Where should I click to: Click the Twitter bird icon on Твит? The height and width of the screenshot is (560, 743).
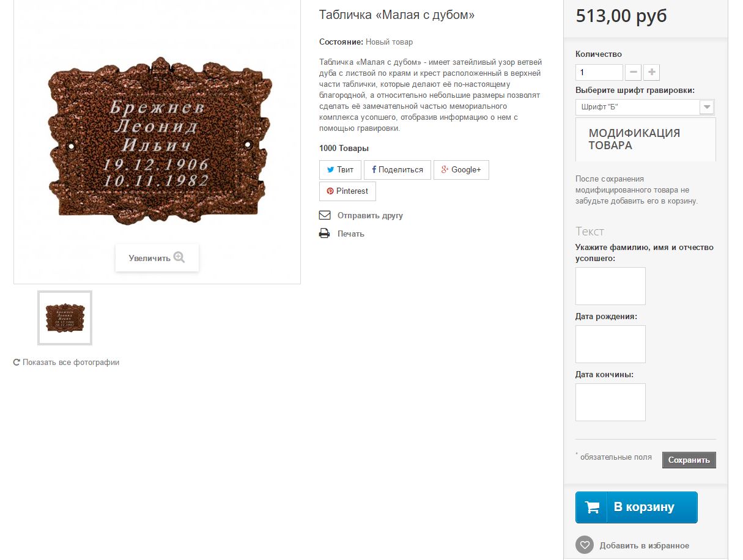pos(330,170)
